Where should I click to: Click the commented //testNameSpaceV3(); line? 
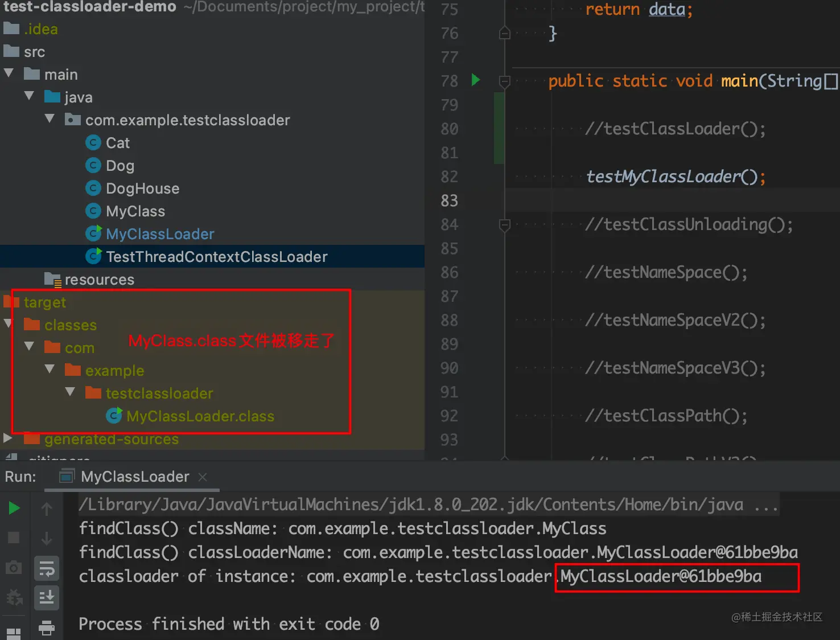tap(676, 368)
